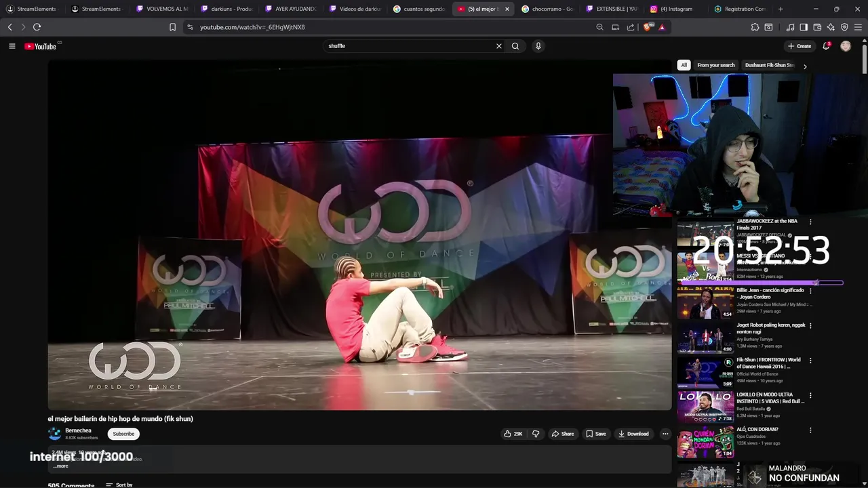868x488 pixels.
Task: Select Dushaunt Fik-Shun chip
Action: tap(770, 65)
